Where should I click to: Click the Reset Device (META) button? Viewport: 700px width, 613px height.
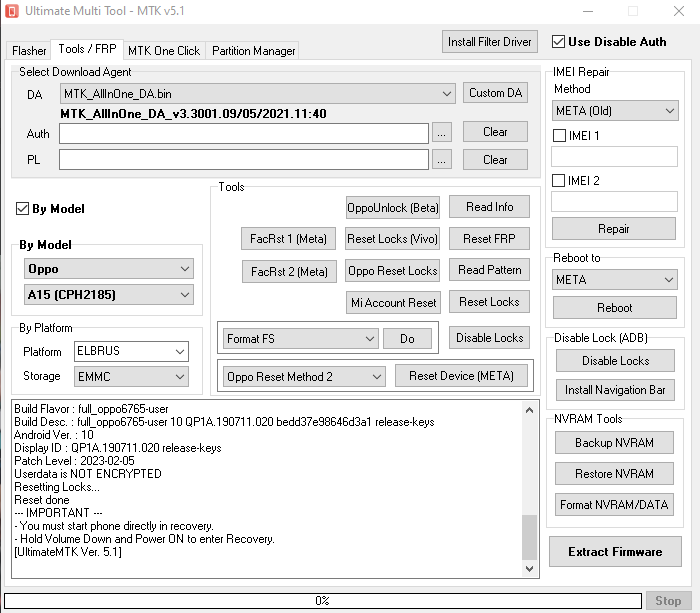pos(461,376)
